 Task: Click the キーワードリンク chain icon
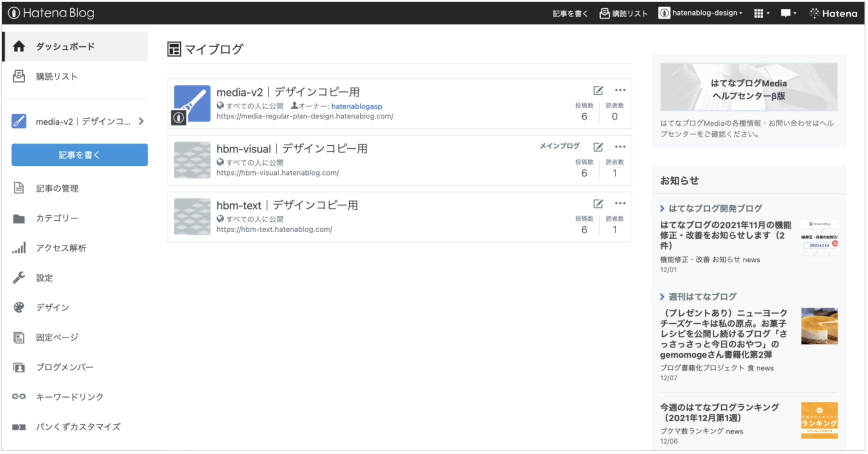click(x=19, y=396)
